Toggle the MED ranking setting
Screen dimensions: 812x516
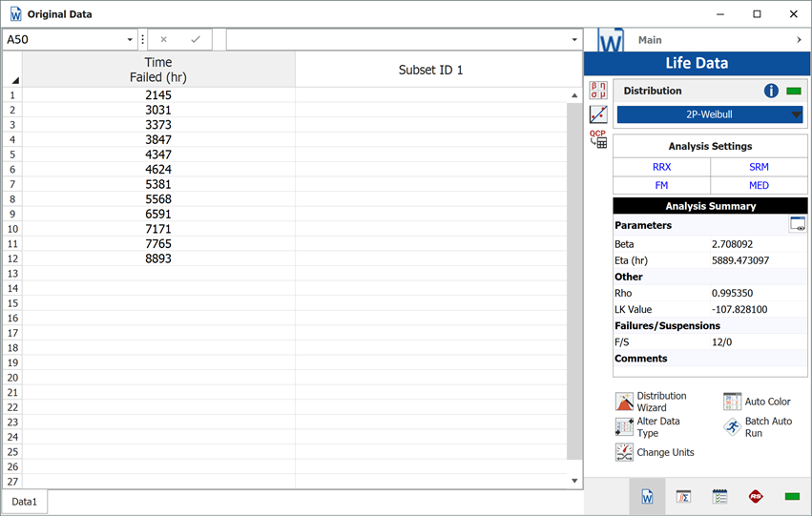point(759,186)
